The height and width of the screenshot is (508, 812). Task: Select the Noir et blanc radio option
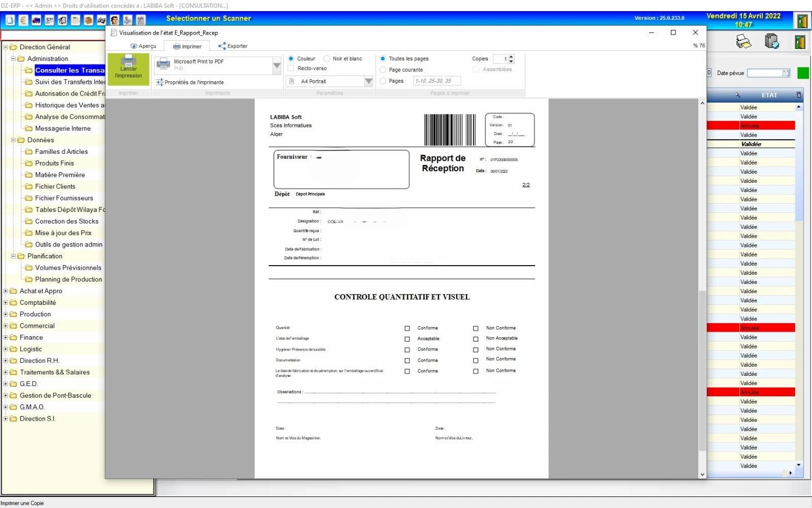point(327,59)
